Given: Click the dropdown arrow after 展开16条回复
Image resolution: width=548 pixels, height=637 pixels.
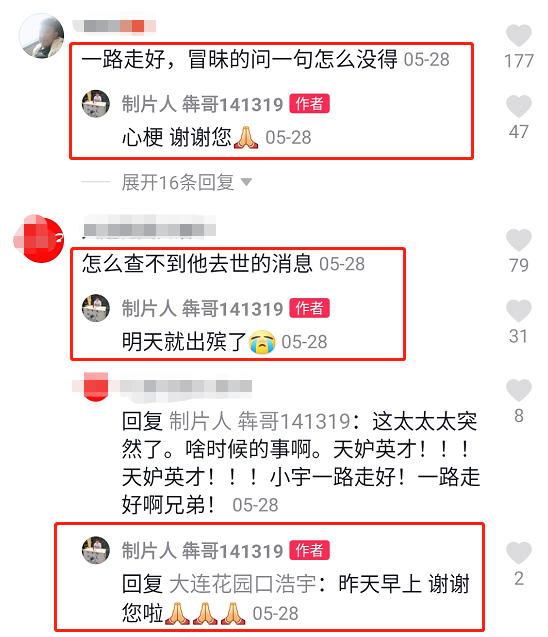Looking at the screenshot, I should 246,182.
